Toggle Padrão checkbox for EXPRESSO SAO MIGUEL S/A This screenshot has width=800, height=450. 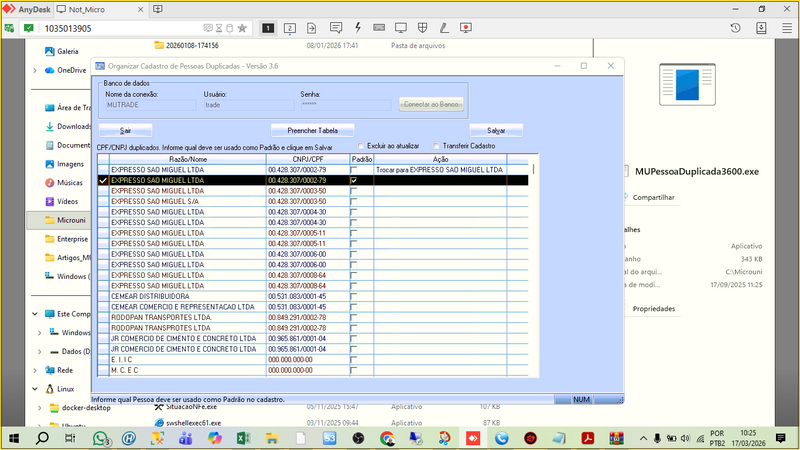(x=354, y=201)
